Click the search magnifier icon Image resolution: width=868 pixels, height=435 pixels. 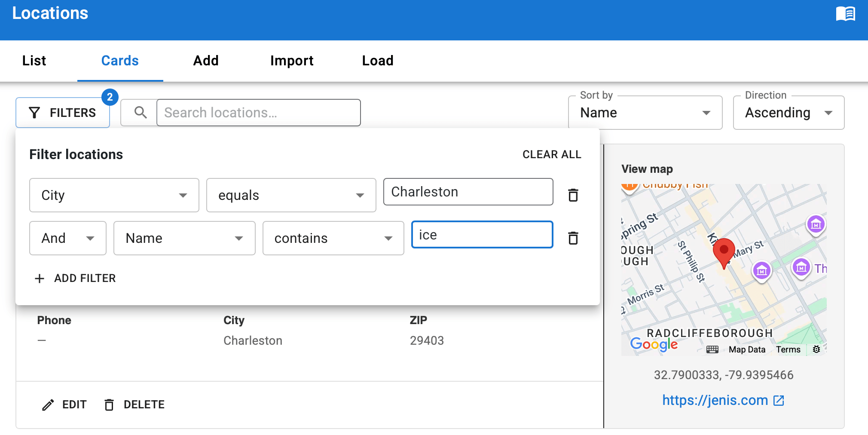pos(141,113)
